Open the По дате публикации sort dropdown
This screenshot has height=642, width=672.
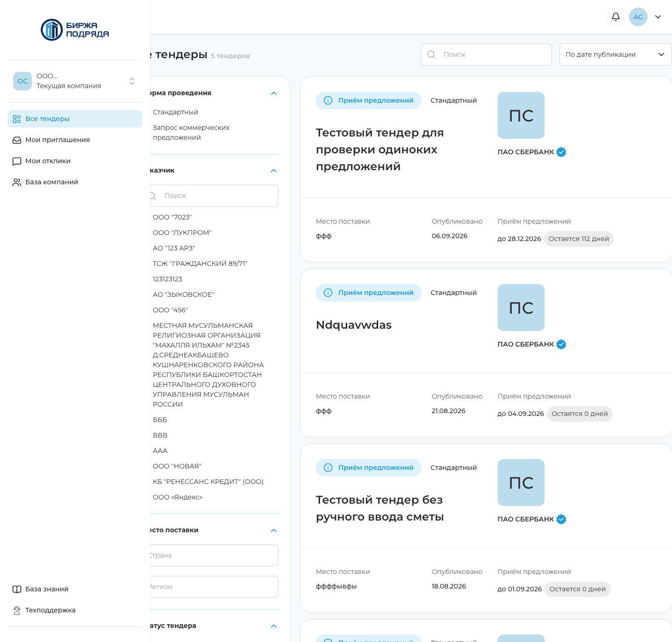(x=616, y=55)
